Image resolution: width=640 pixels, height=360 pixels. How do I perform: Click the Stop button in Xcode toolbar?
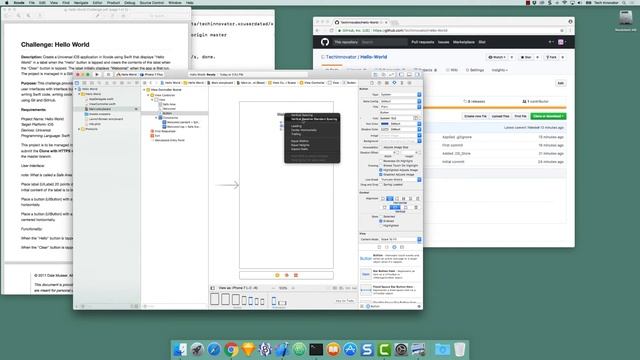(108, 75)
